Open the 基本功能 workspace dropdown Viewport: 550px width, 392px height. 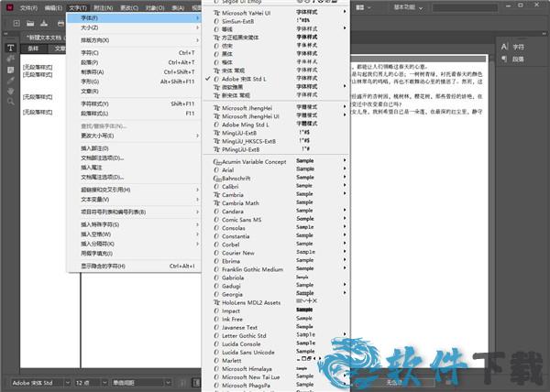[x=408, y=7]
